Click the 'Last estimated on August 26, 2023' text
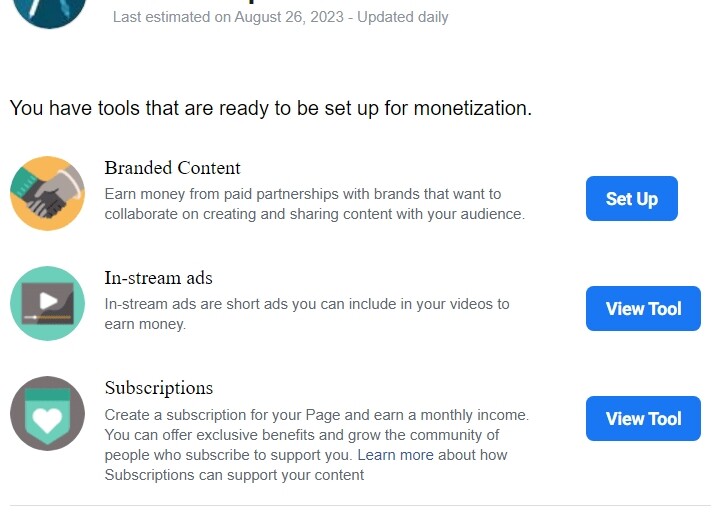The height and width of the screenshot is (527, 717). (228, 17)
